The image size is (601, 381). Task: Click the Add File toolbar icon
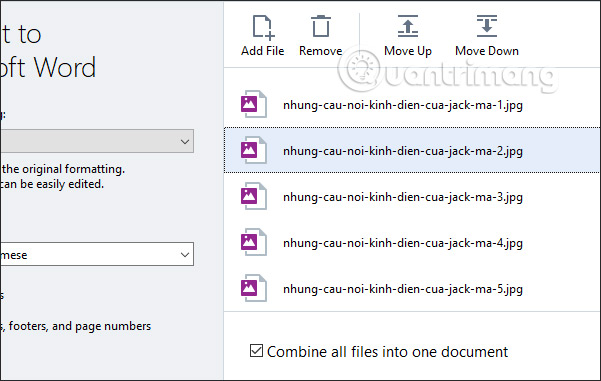point(263,28)
